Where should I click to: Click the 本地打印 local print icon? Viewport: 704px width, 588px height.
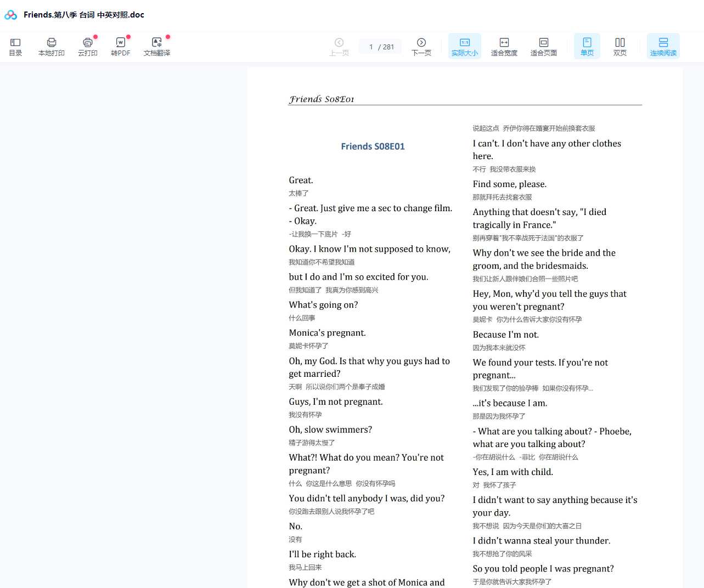pos(52,47)
